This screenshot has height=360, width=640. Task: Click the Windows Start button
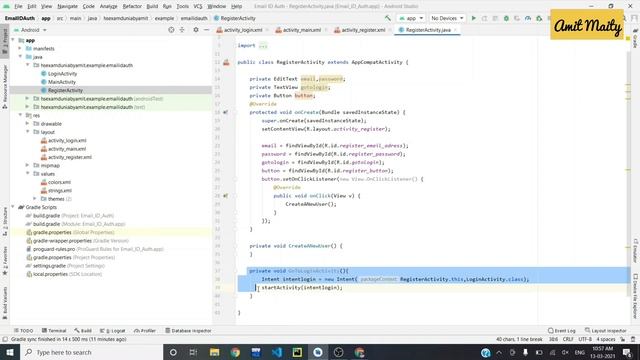10,352
